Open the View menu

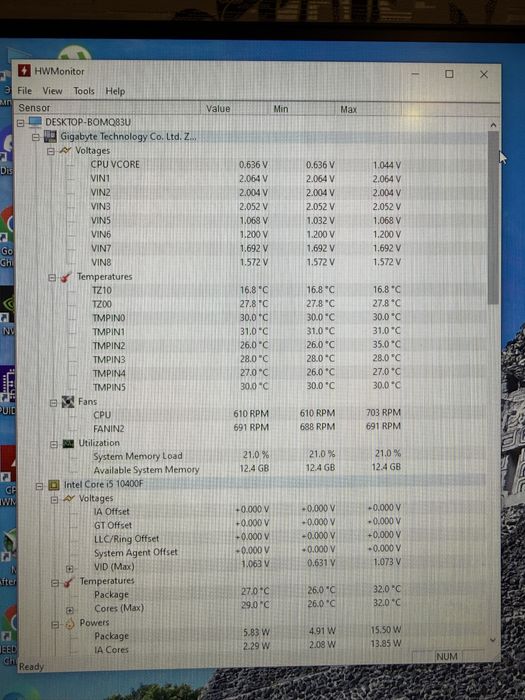pyautogui.click(x=52, y=91)
